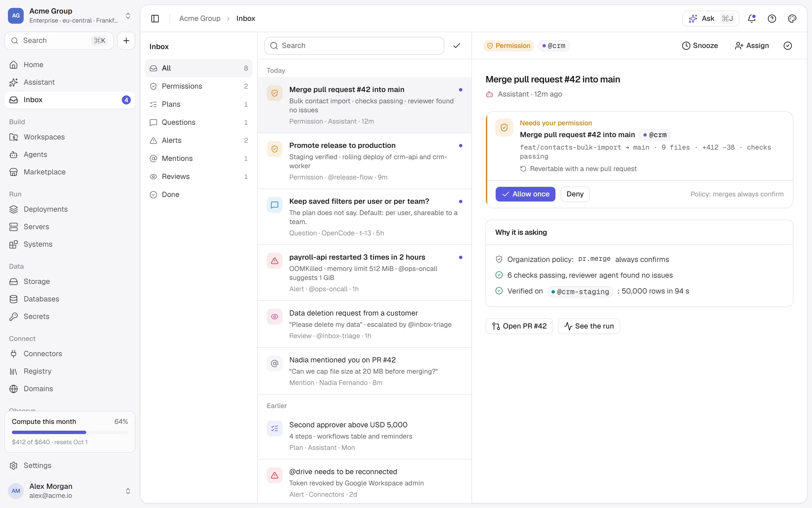Open the notifications bell
This screenshot has height=508, width=812.
click(752, 18)
